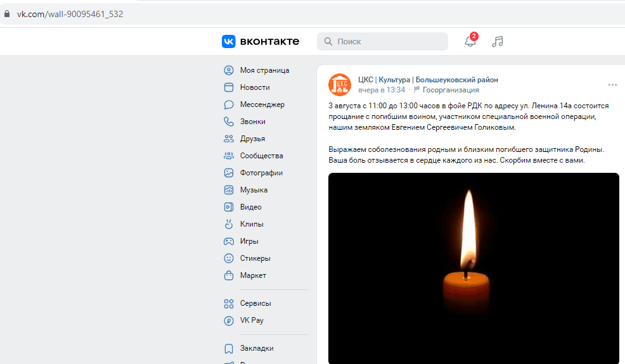Open the music player note icon
625x364 pixels.
[x=498, y=41]
